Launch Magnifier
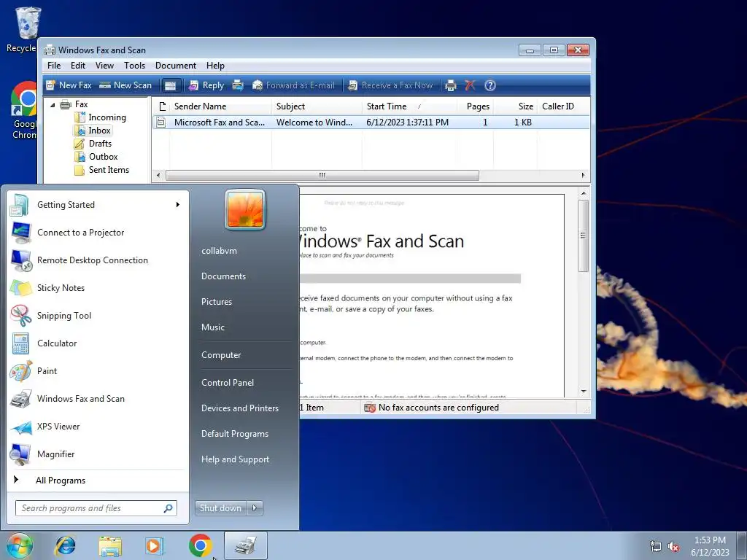The width and height of the screenshot is (747, 560). (96, 454)
